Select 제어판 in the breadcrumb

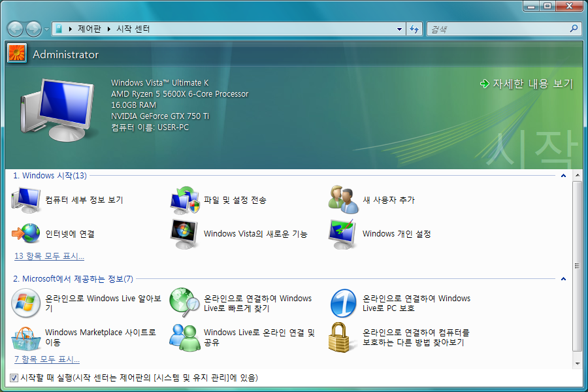(90, 29)
